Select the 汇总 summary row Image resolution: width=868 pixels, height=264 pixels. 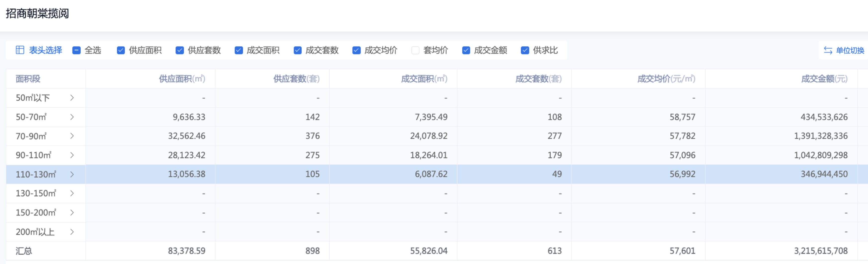point(24,251)
